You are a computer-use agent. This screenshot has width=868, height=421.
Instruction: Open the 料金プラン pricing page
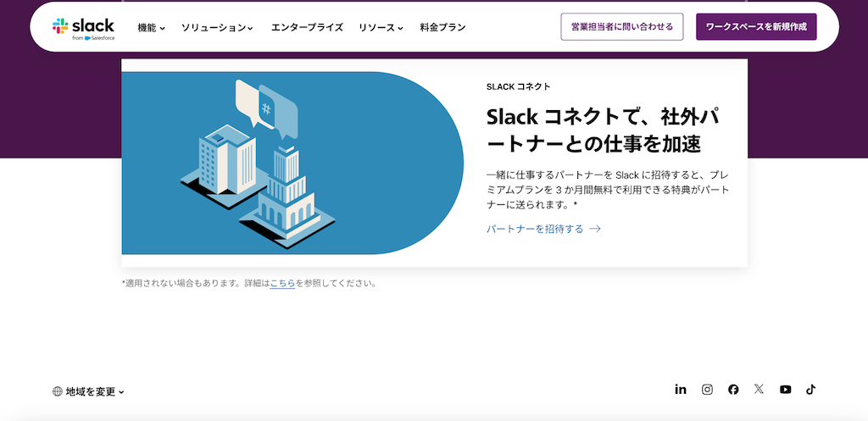442,27
